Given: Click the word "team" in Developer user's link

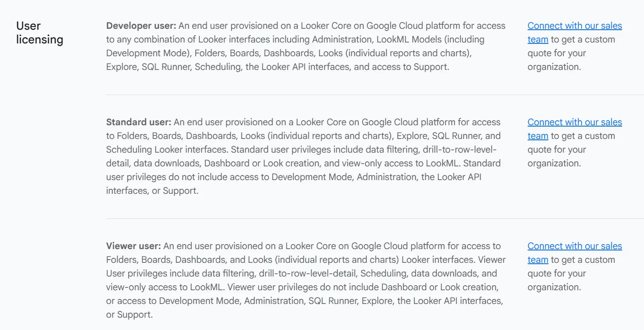Looking at the screenshot, I should click(538, 40).
